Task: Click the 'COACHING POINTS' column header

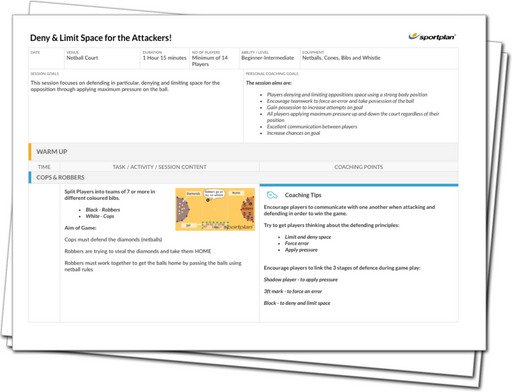Action: [359, 167]
